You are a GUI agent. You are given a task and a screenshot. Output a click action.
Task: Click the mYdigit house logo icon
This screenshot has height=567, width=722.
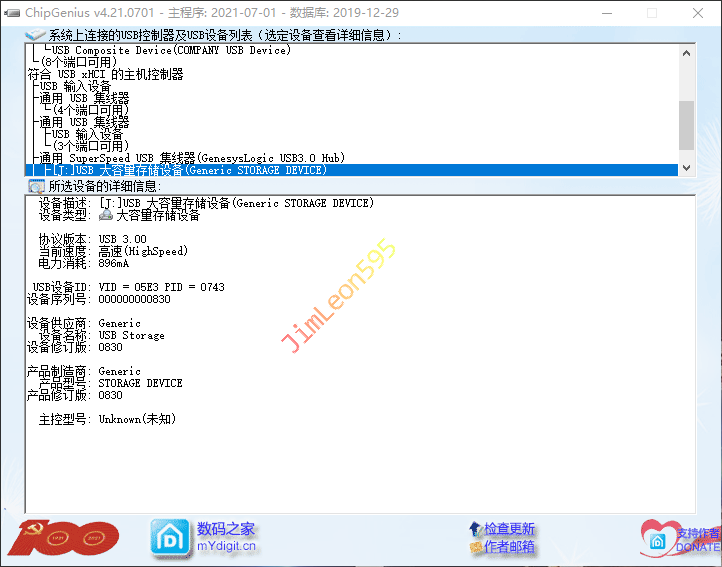click(x=168, y=537)
